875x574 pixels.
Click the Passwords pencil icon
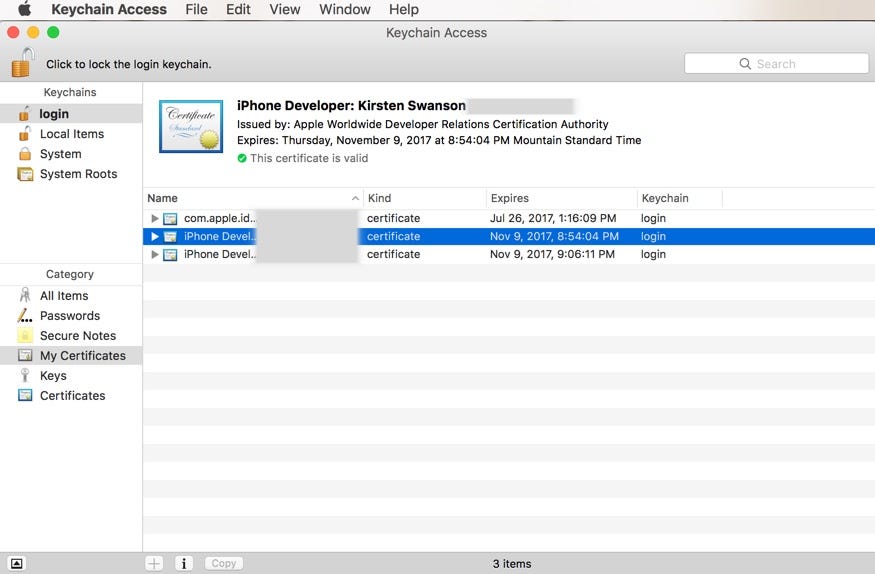pos(25,316)
